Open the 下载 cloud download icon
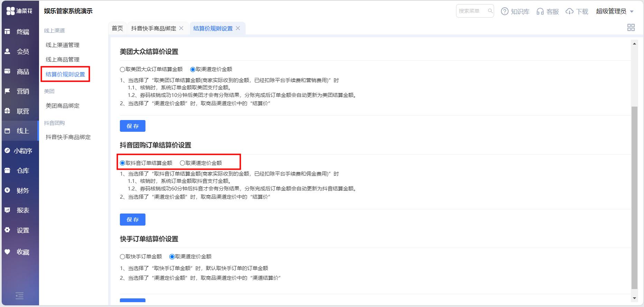Viewport: 644px width, 307px height. click(x=569, y=11)
